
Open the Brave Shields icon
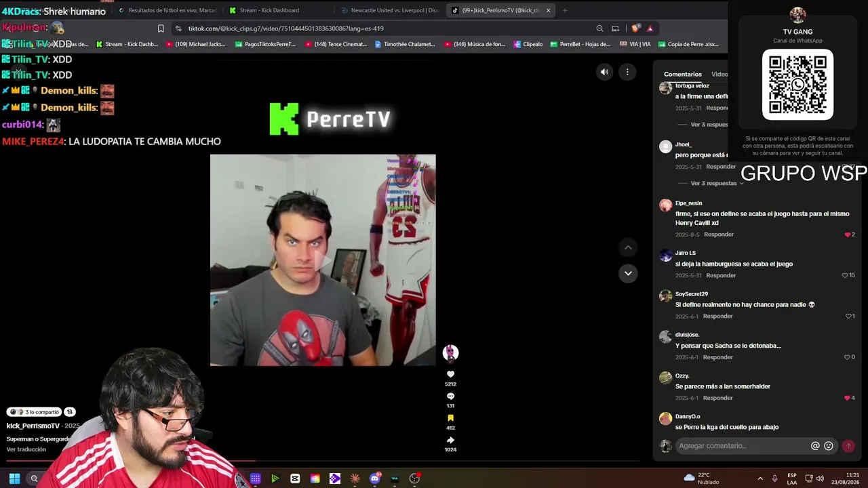635,28
